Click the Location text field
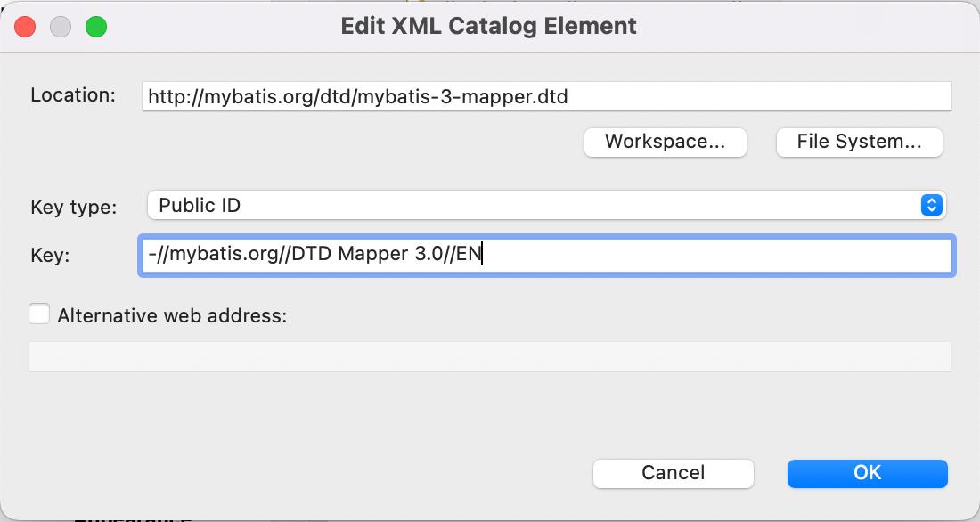Screen dimensions: 980x522 pyautogui.click(x=546, y=97)
